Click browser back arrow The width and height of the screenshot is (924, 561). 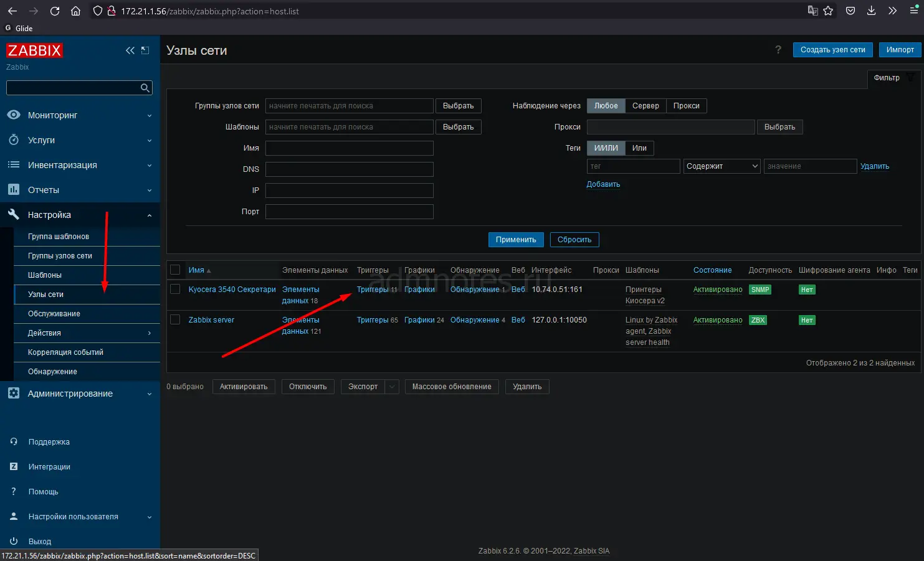(x=12, y=11)
